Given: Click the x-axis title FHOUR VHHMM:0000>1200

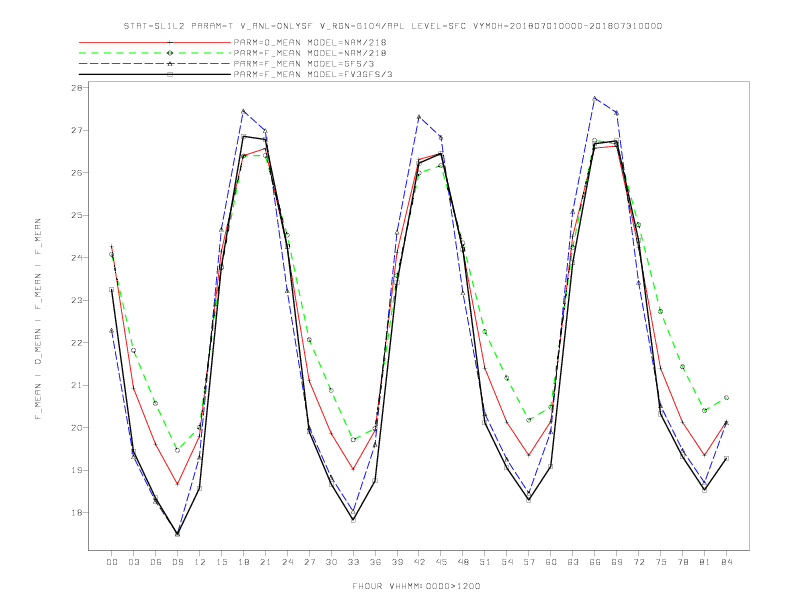Looking at the screenshot, I should point(416,586).
